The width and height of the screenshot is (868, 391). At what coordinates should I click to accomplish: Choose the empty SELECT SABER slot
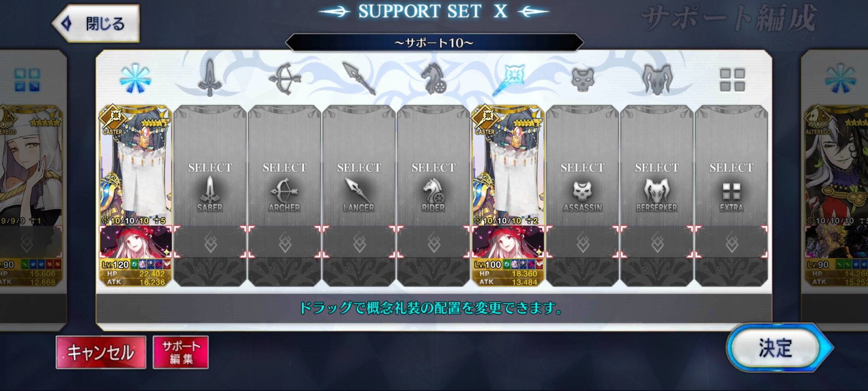tap(210, 166)
